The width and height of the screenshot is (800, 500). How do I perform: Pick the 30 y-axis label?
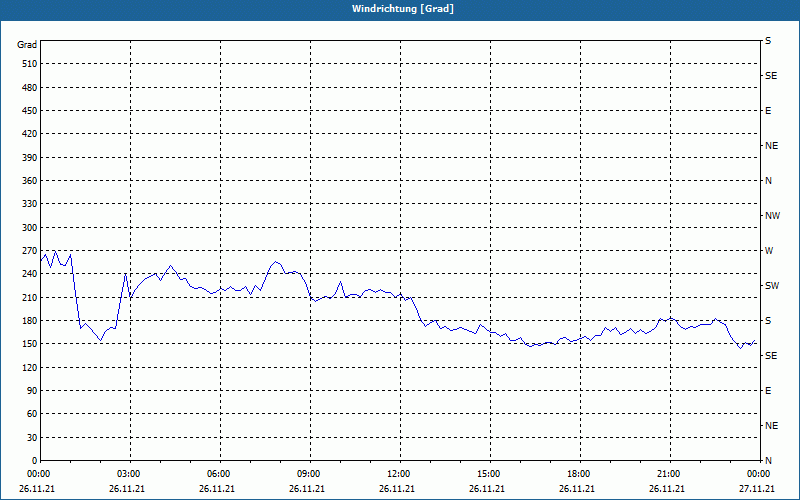click(32, 438)
